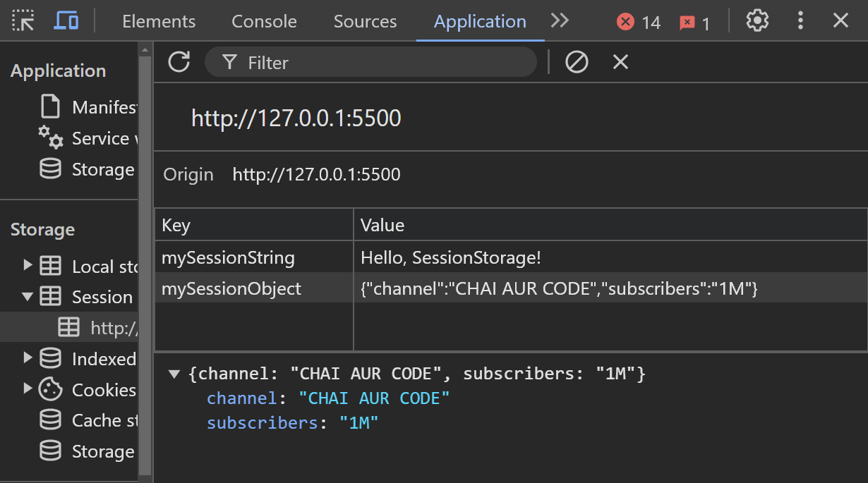Delete the selected storage item

click(x=620, y=62)
